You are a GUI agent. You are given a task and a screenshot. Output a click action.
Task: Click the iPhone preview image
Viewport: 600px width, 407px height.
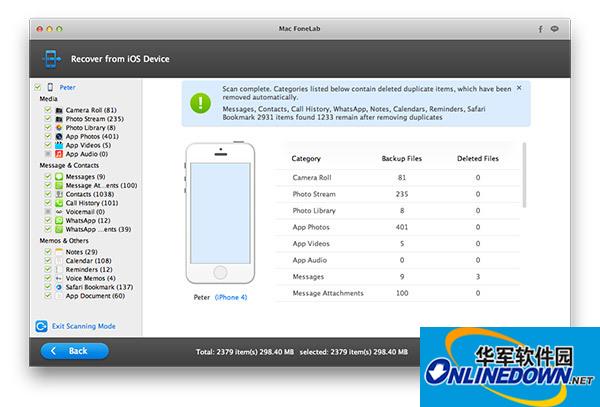click(220, 213)
